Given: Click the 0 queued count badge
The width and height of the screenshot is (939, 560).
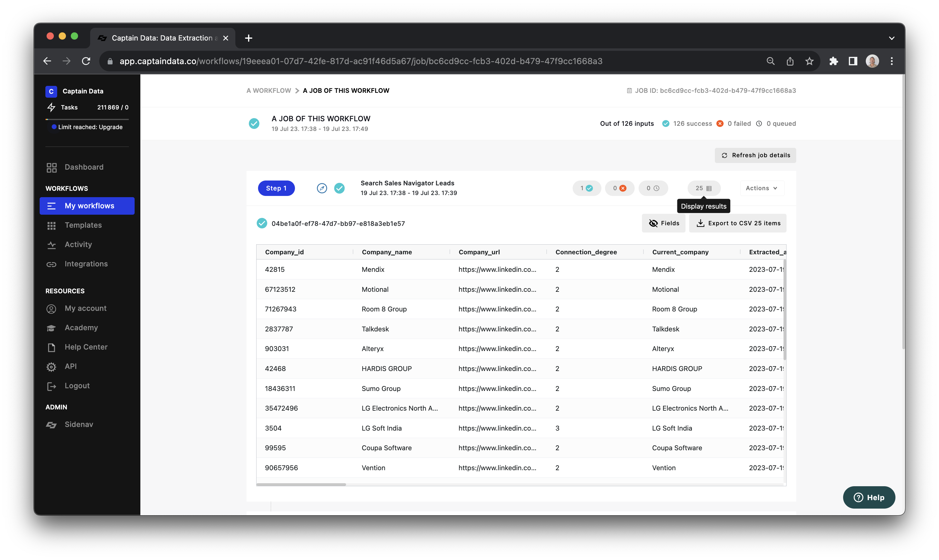Looking at the screenshot, I should 653,188.
